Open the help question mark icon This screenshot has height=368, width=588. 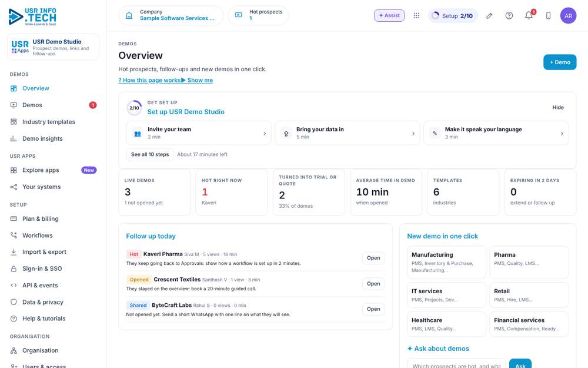coord(509,15)
